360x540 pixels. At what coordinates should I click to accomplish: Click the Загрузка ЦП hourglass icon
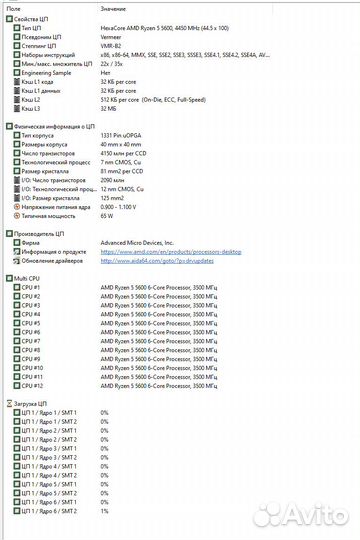(9, 404)
